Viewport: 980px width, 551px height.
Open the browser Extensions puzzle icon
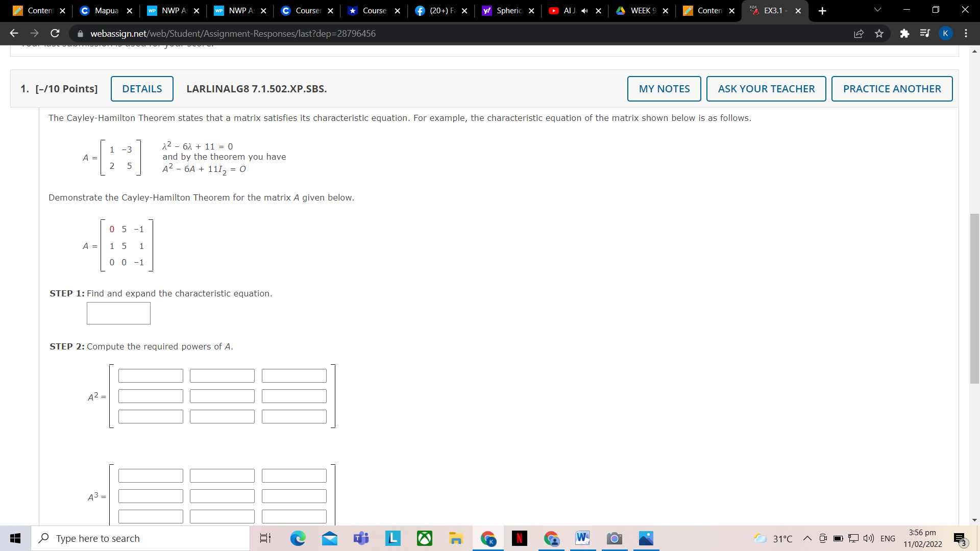tap(904, 33)
